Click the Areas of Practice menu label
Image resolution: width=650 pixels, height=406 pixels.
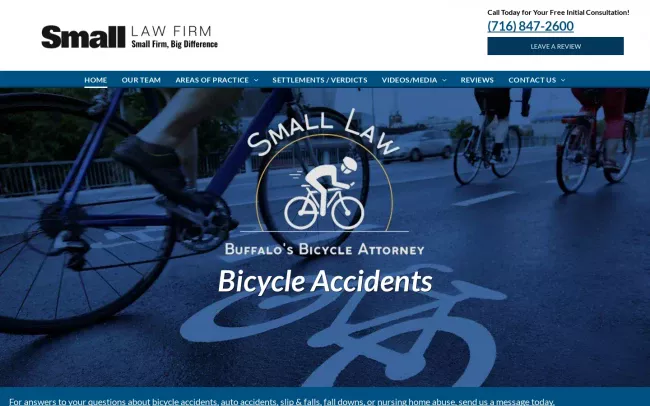[x=212, y=80]
